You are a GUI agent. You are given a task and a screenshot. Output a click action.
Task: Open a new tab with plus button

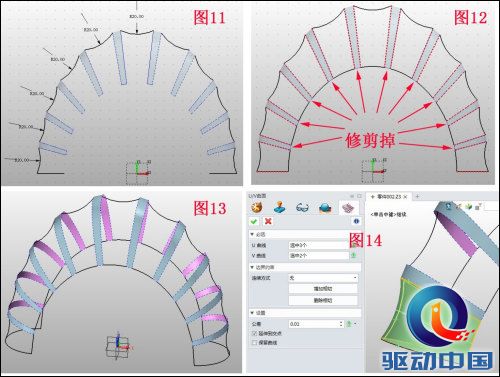(x=417, y=197)
